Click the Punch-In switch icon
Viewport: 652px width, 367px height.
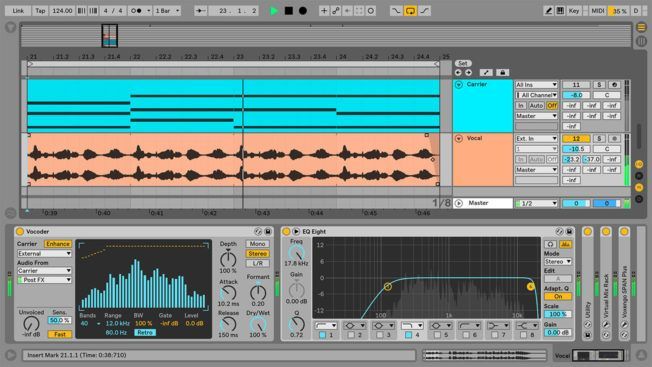point(396,11)
